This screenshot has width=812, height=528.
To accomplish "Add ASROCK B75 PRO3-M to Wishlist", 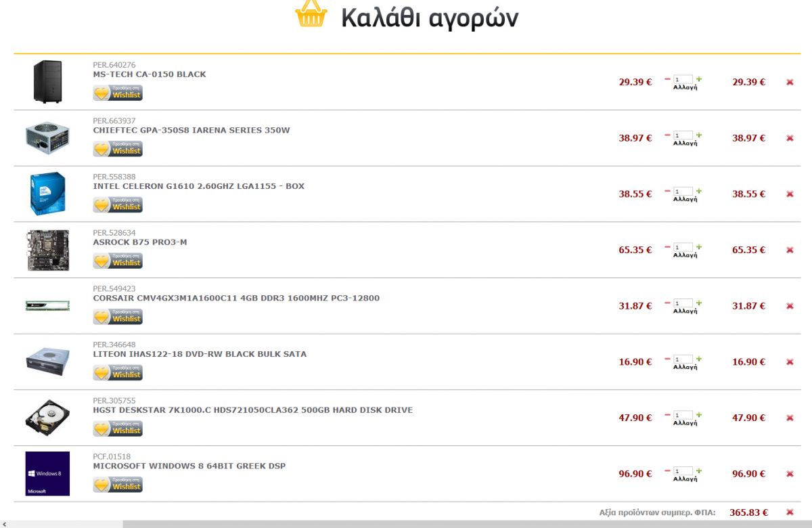I will coord(118,261).
